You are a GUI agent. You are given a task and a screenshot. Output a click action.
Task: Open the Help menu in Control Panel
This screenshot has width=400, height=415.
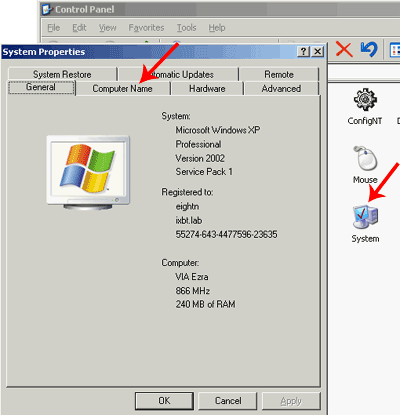point(217,28)
